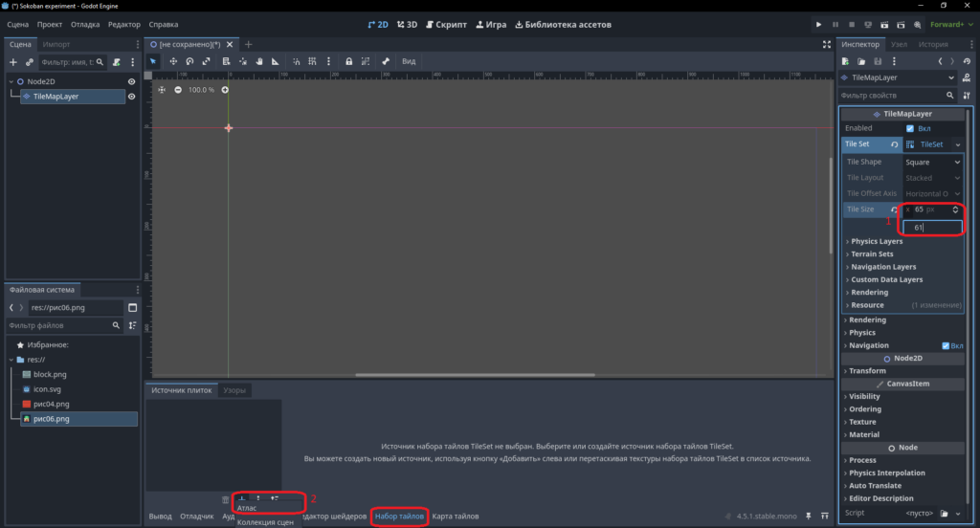The image size is (980, 528).
Task: Toggle grid snapping in the viewport toolbar
Action: [x=313, y=61]
